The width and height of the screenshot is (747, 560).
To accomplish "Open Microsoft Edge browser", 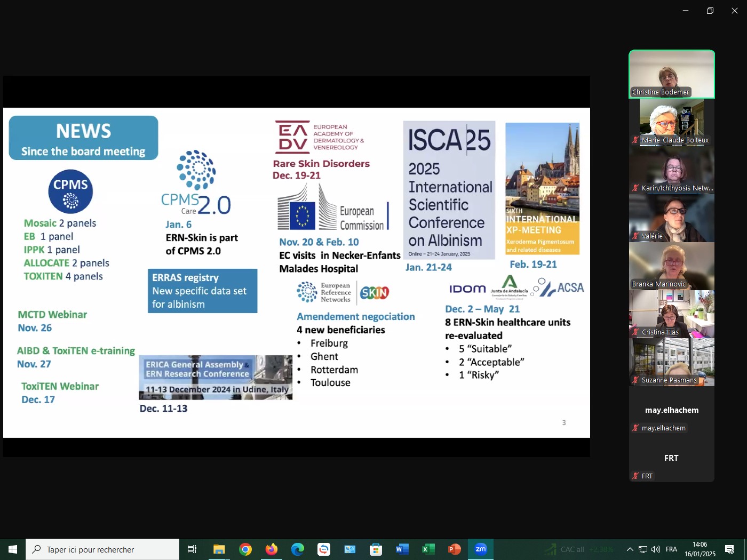I will click(298, 549).
